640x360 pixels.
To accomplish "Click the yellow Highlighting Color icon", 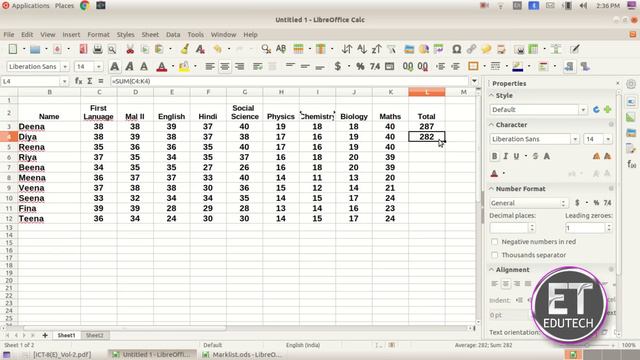I will click(x=184, y=66).
